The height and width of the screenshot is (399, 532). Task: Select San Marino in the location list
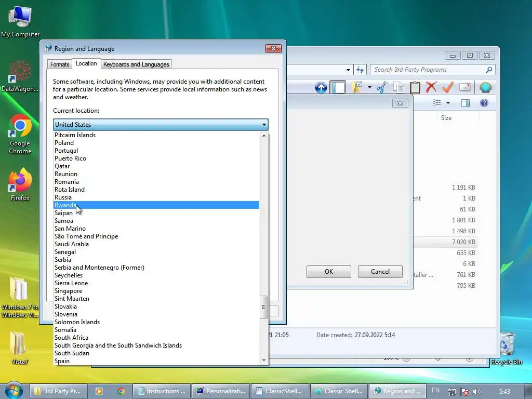[x=156, y=229]
